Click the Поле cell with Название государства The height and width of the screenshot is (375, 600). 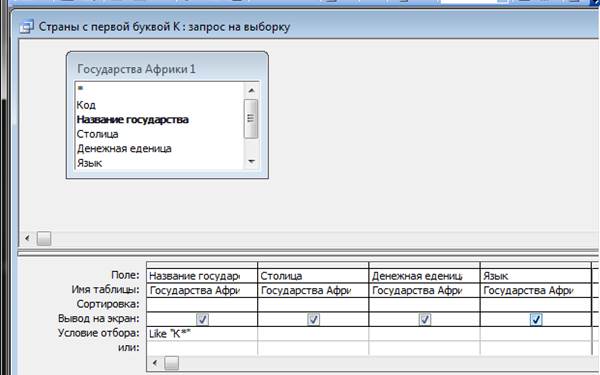tap(202, 276)
